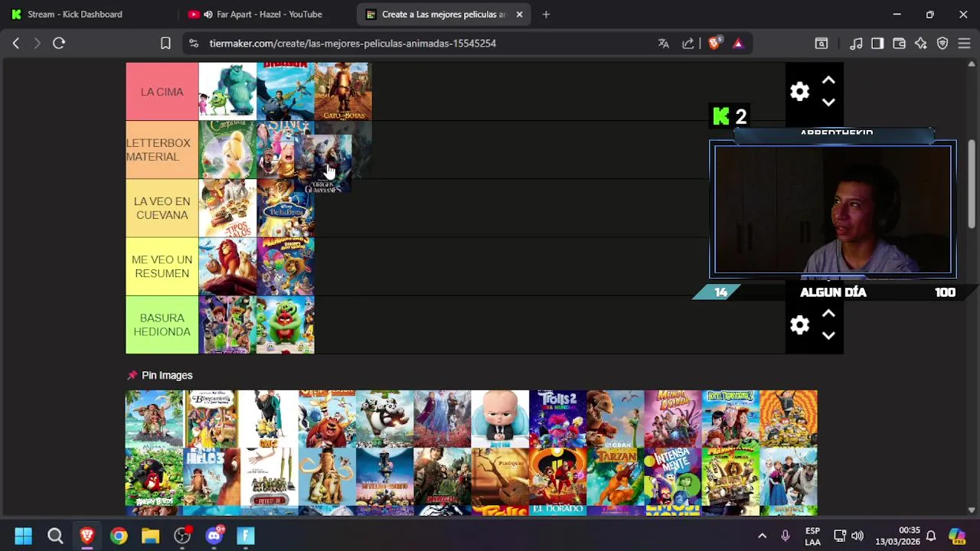The image size is (980, 551).
Task: Select Angry Birds 2 poster in BASURA HEDIONDA
Action: pyautogui.click(x=286, y=325)
